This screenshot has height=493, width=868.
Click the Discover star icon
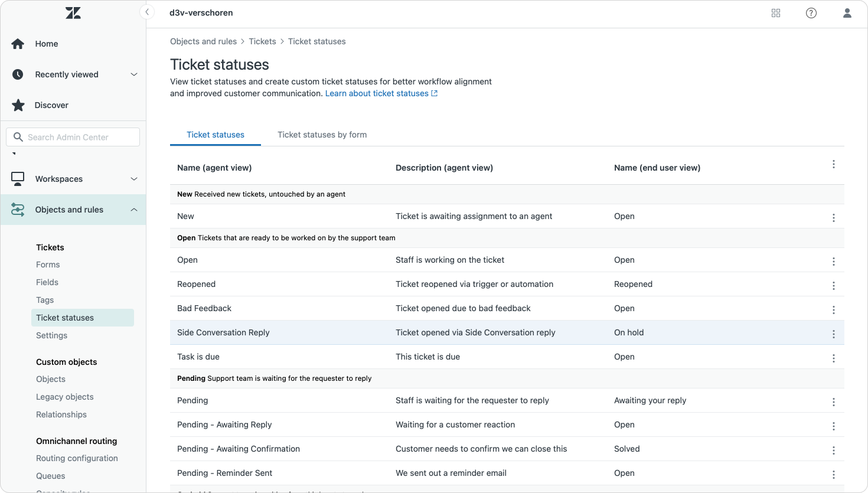(18, 105)
